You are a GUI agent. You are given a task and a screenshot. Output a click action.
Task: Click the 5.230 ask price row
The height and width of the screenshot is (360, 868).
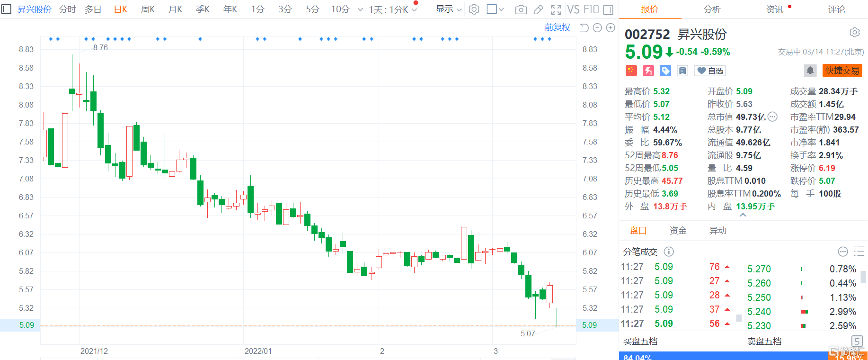802,326
